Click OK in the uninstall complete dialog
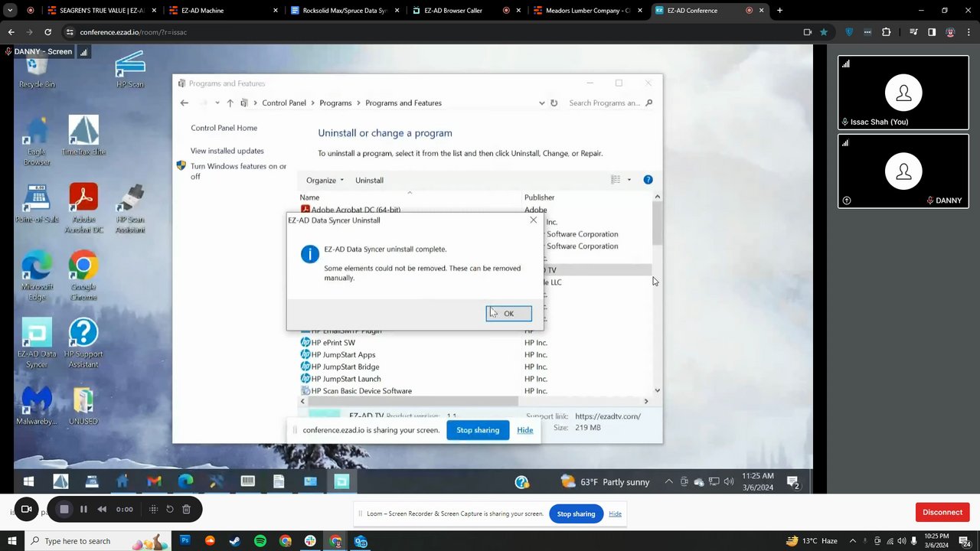980x551 pixels. (508, 313)
